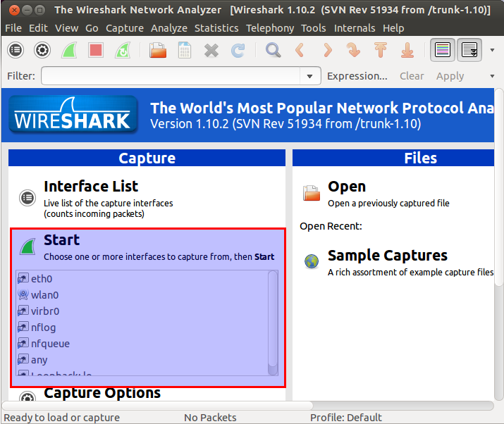The width and height of the screenshot is (504, 424).
Task: Open the Expression... filter builder
Action: [357, 76]
